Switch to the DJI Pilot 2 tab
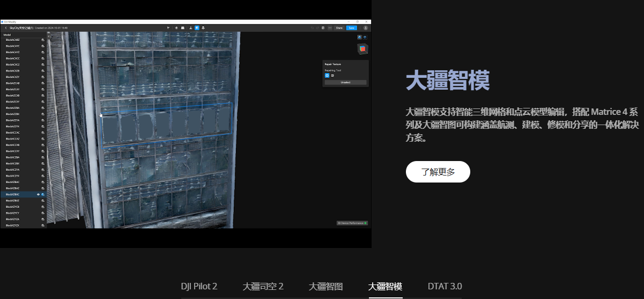Image resolution: width=644 pixels, height=299 pixels. pyautogui.click(x=199, y=286)
